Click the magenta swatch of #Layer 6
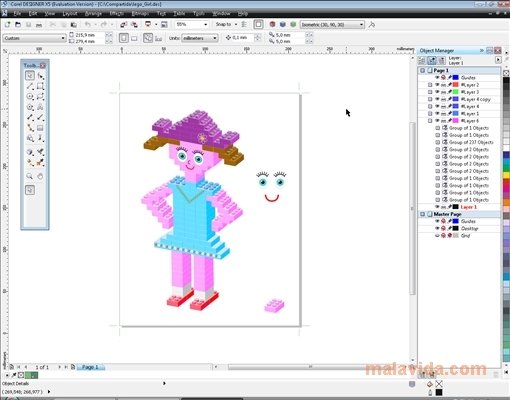Image resolution: width=510 pixels, height=400 pixels. 456,121
